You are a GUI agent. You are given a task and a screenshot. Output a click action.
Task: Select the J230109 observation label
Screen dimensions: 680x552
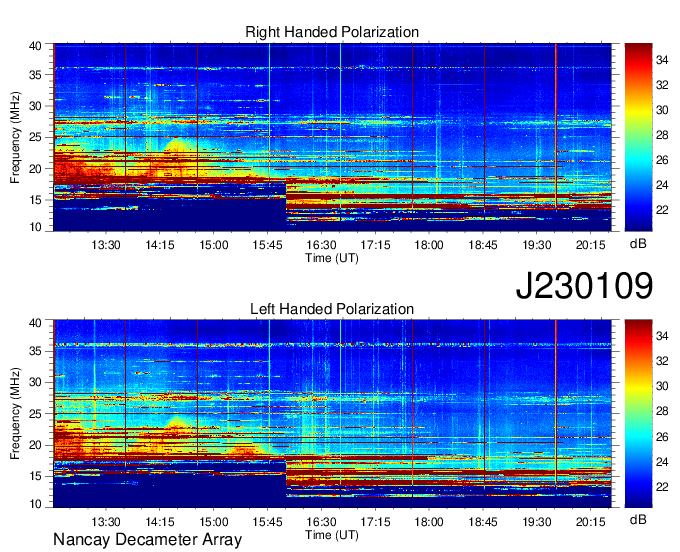[x=584, y=286]
